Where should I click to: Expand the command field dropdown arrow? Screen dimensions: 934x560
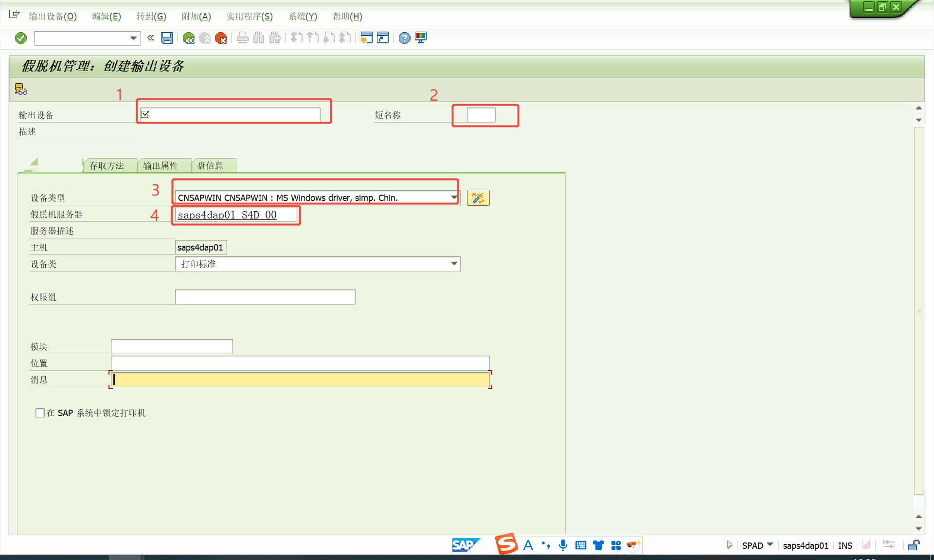[x=133, y=38]
